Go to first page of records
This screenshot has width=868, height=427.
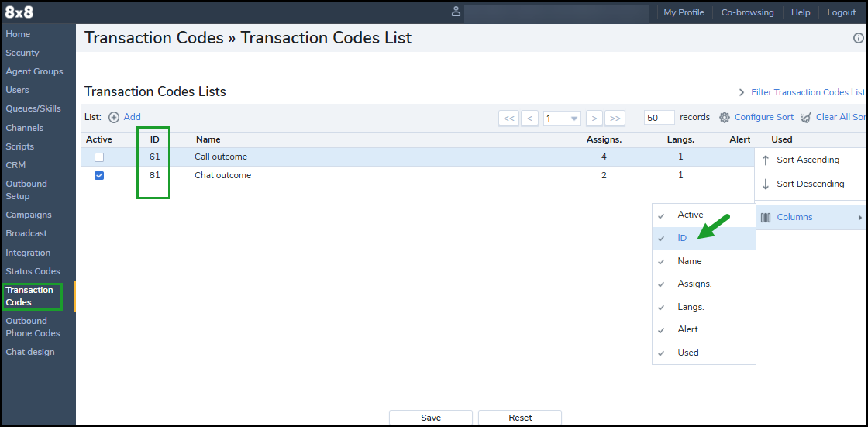pyautogui.click(x=508, y=118)
